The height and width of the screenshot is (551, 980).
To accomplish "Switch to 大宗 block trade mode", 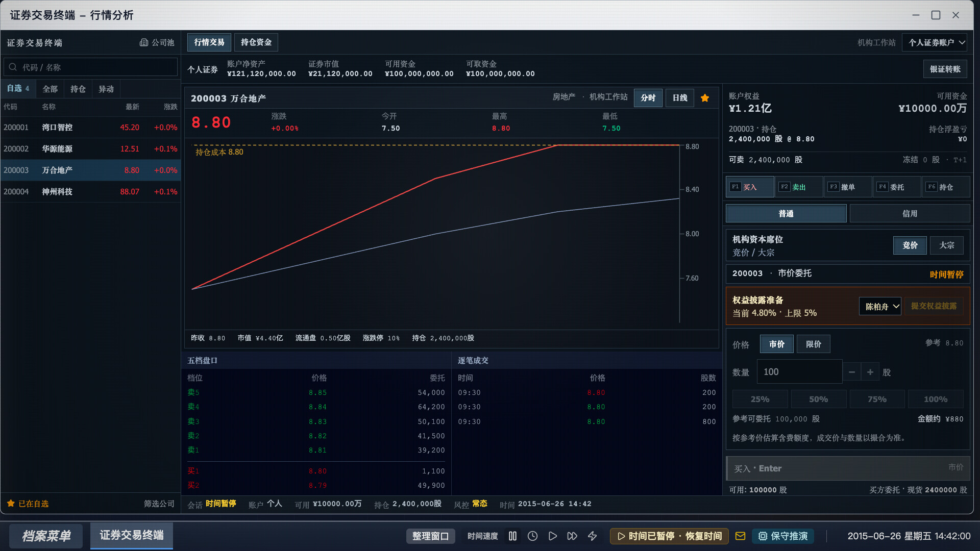I will pos(946,245).
